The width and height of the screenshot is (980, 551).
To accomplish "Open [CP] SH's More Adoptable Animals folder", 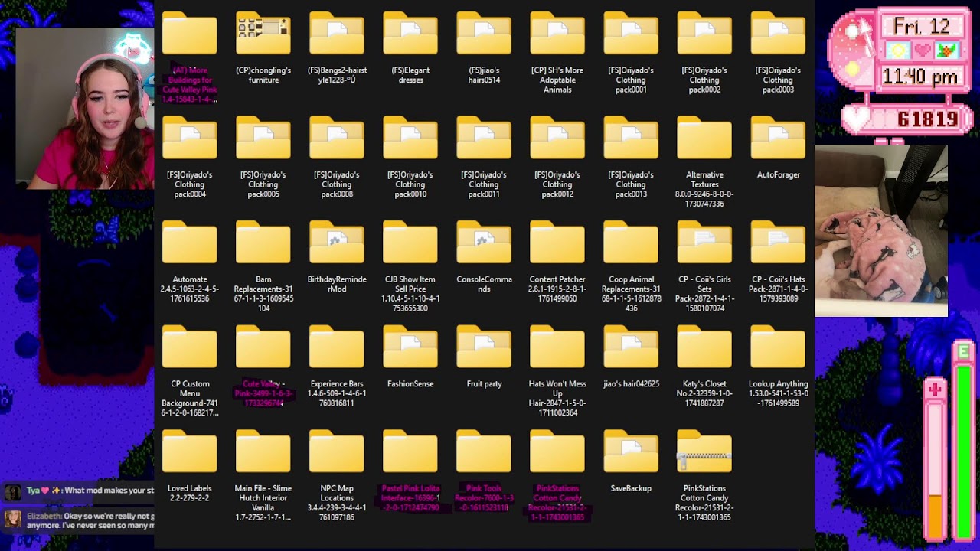I will [557, 34].
